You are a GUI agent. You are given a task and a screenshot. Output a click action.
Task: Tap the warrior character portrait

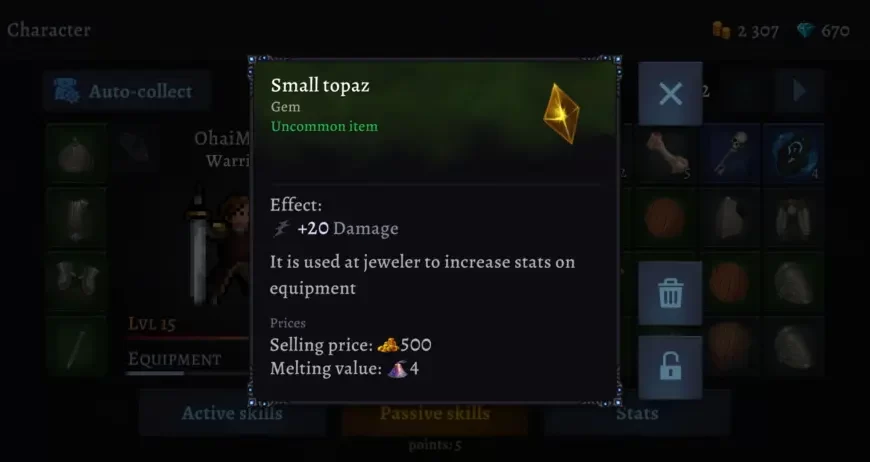pyautogui.click(x=219, y=247)
